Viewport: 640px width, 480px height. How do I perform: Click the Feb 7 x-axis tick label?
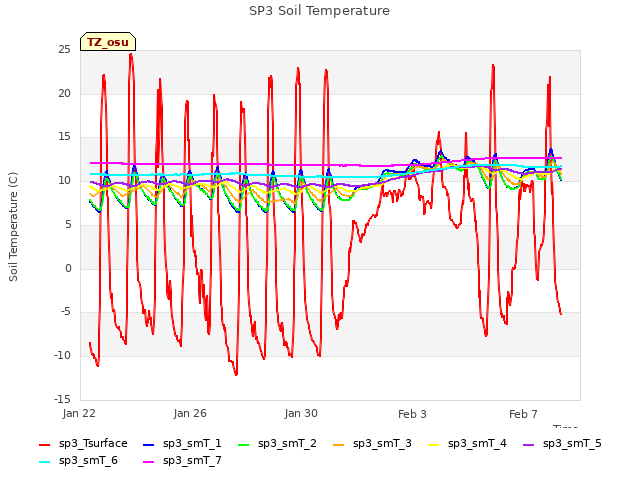(x=523, y=414)
